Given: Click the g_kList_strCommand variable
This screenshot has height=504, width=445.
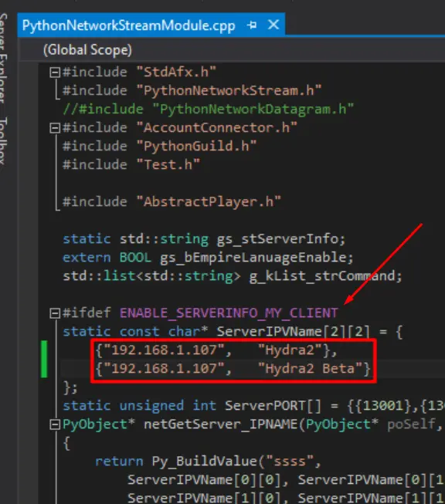Looking at the screenshot, I should pos(321,276).
